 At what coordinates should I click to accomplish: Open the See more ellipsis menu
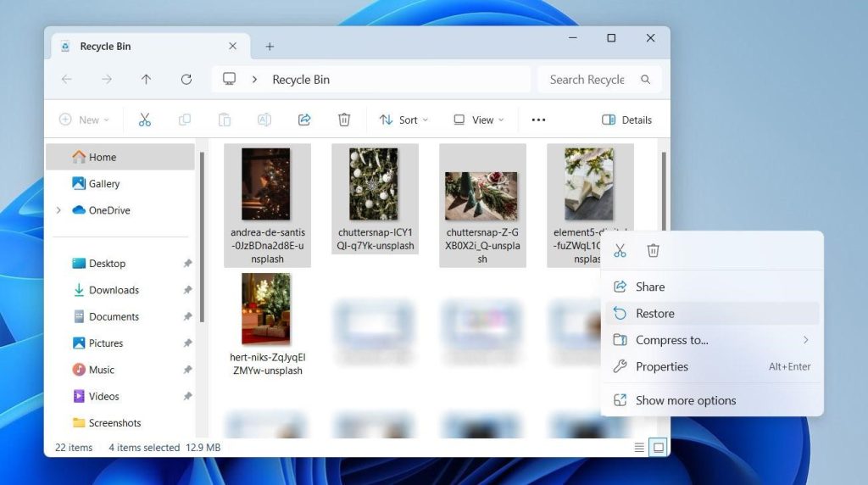tap(538, 120)
